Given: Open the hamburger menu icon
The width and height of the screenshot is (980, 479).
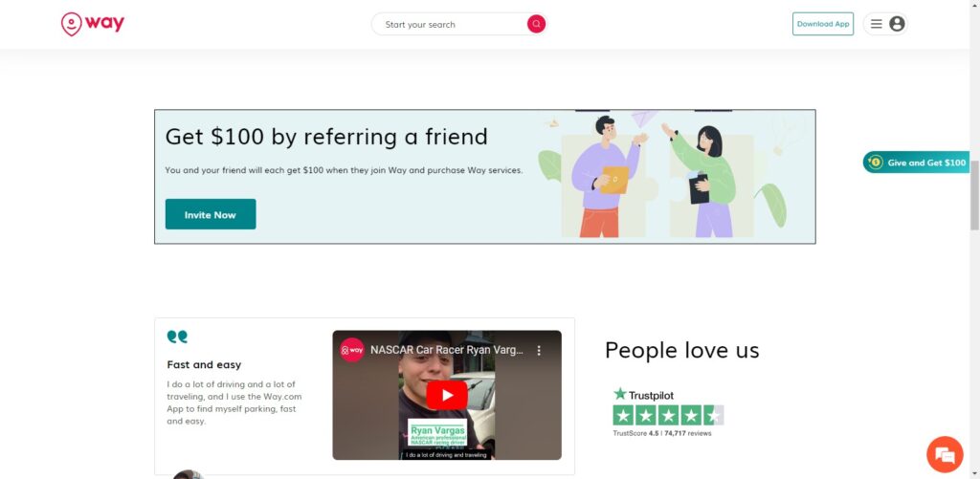Looking at the screenshot, I should (877, 24).
